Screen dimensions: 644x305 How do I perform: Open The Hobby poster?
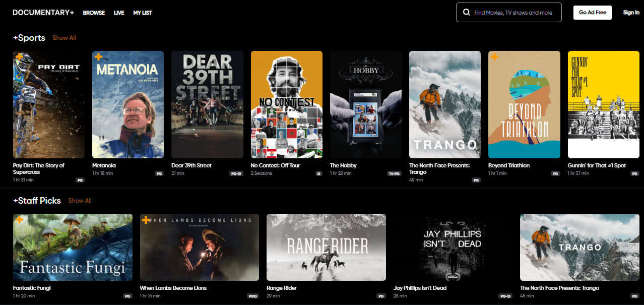tap(366, 104)
